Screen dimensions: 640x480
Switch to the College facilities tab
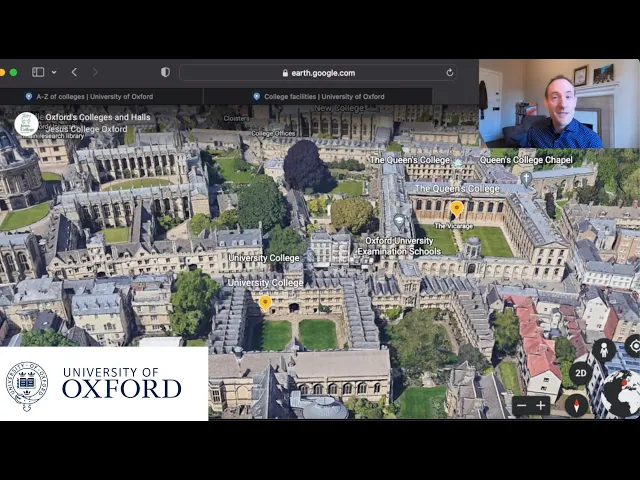point(318,97)
